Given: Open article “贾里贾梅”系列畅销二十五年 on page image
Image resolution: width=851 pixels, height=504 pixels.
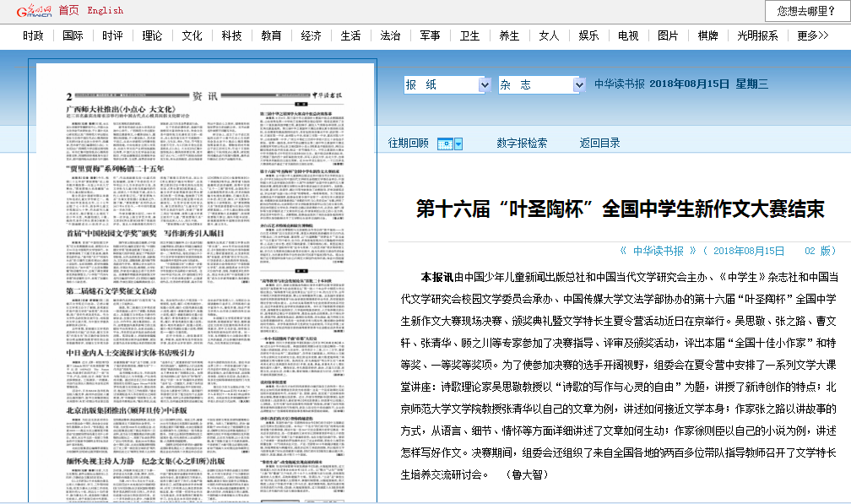Looking at the screenshot, I should (115, 169).
